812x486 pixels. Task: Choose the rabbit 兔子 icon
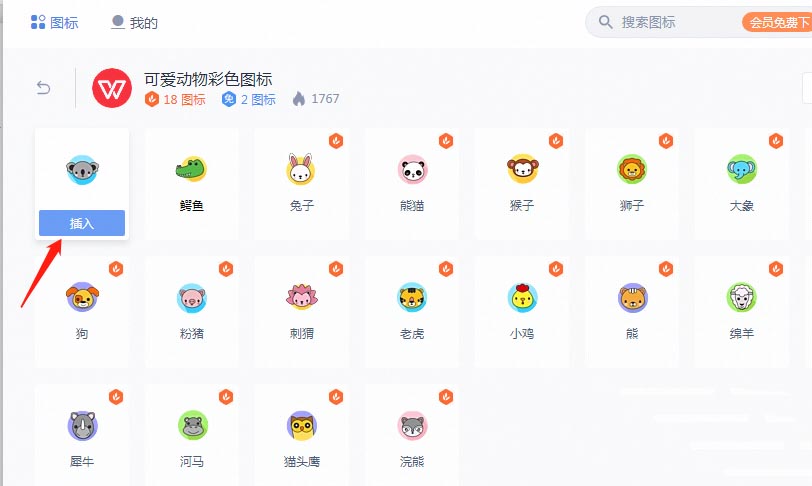click(x=301, y=169)
